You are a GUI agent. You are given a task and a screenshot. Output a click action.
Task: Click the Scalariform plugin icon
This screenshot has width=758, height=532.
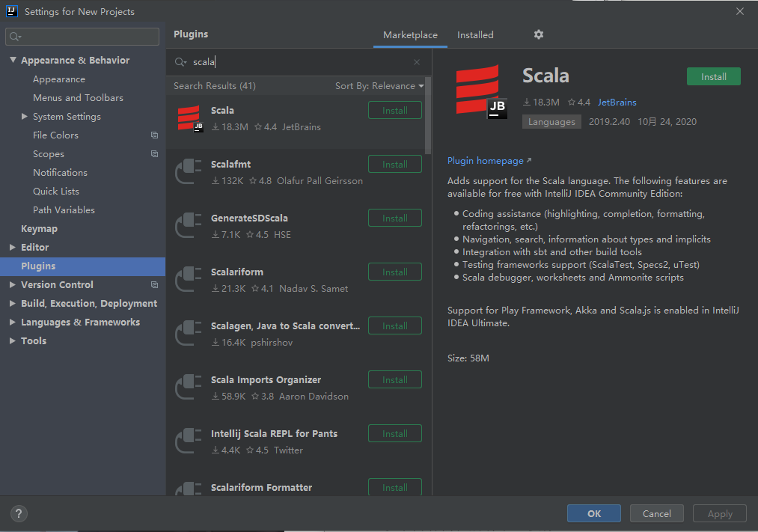(189, 280)
